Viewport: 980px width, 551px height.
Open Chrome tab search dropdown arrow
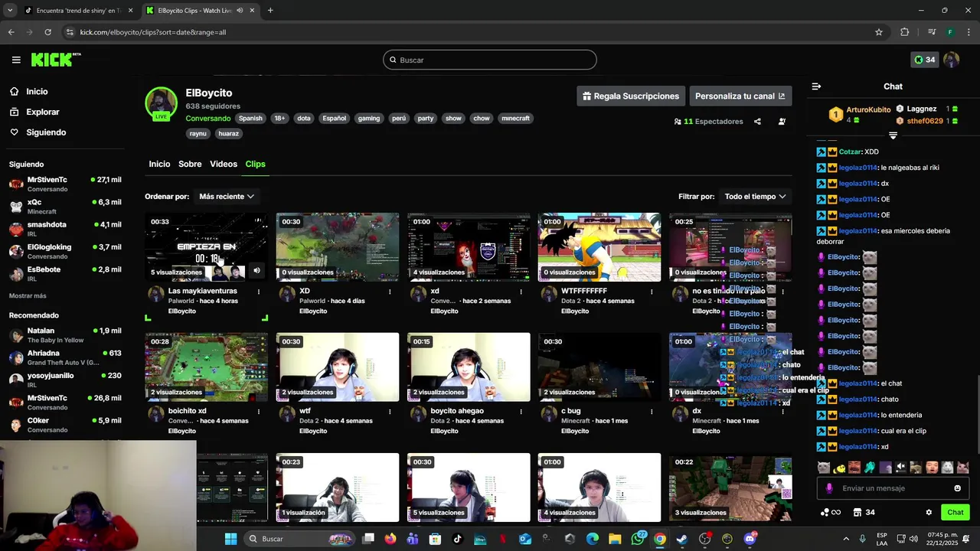pos(10,11)
